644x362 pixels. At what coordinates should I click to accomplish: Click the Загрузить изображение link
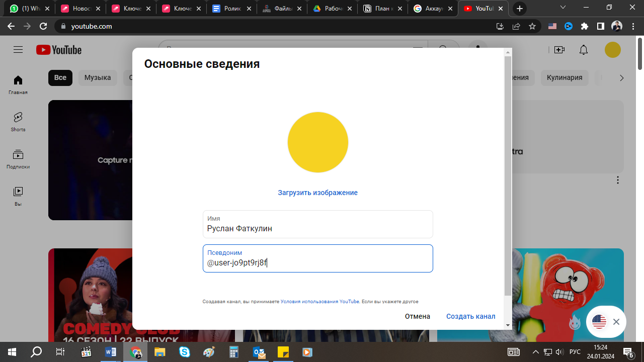[317, 193]
